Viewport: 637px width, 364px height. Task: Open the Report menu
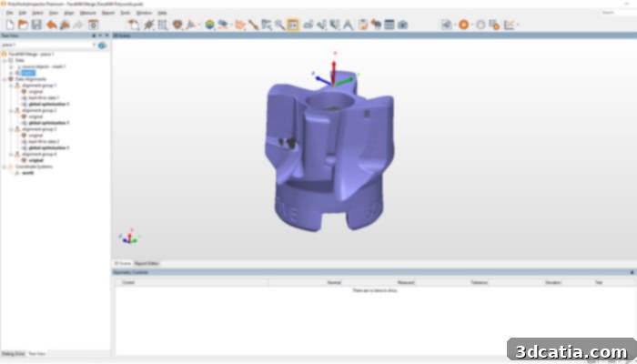[108, 13]
